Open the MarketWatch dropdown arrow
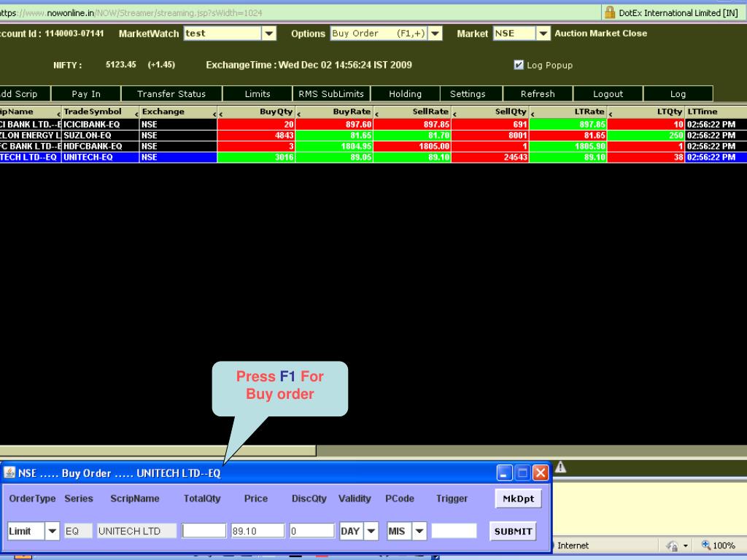 click(x=269, y=34)
